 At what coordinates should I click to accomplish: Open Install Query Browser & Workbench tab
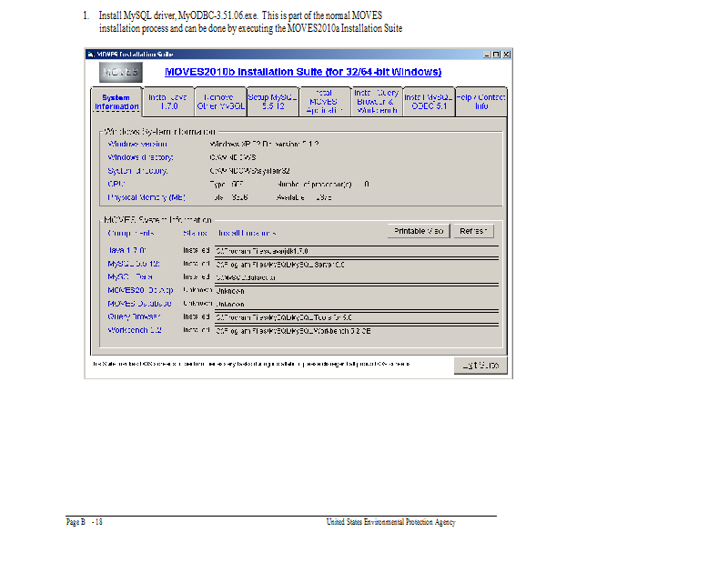375,102
